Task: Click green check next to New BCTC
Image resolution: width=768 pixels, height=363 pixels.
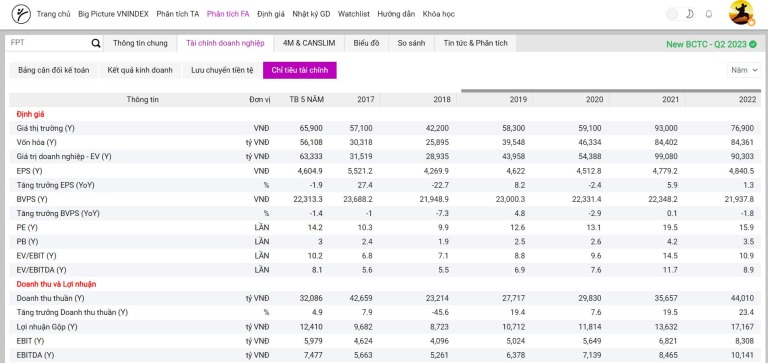Action: (x=753, y=44)
